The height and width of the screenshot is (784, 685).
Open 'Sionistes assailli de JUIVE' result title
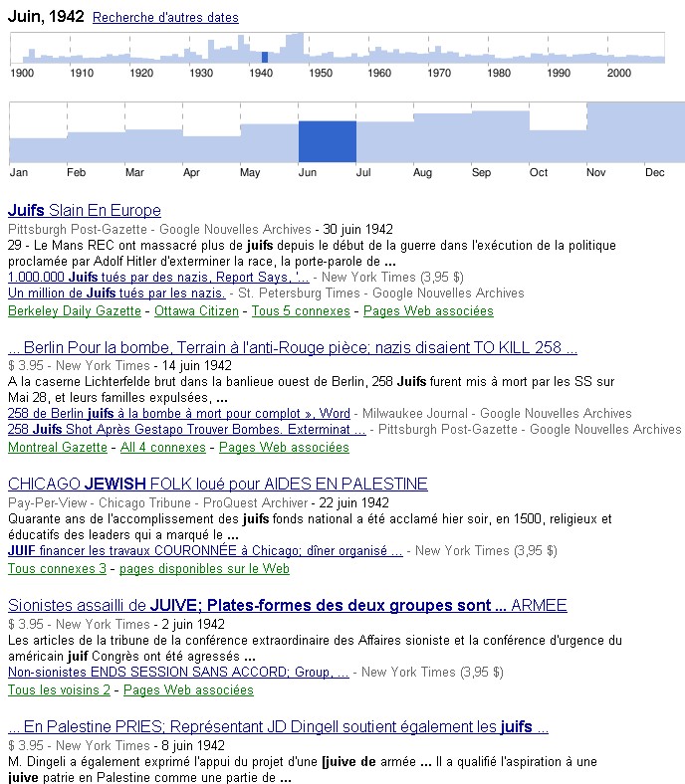coord(287,606)
